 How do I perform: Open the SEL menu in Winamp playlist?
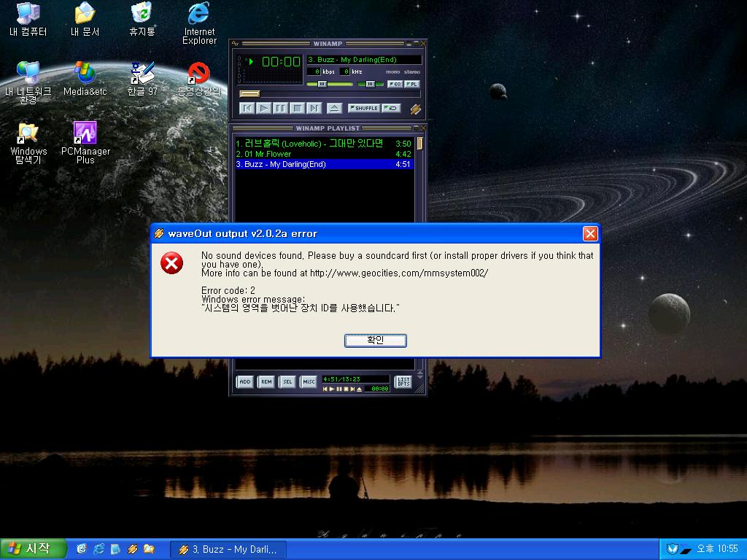[x=287, y=382]
